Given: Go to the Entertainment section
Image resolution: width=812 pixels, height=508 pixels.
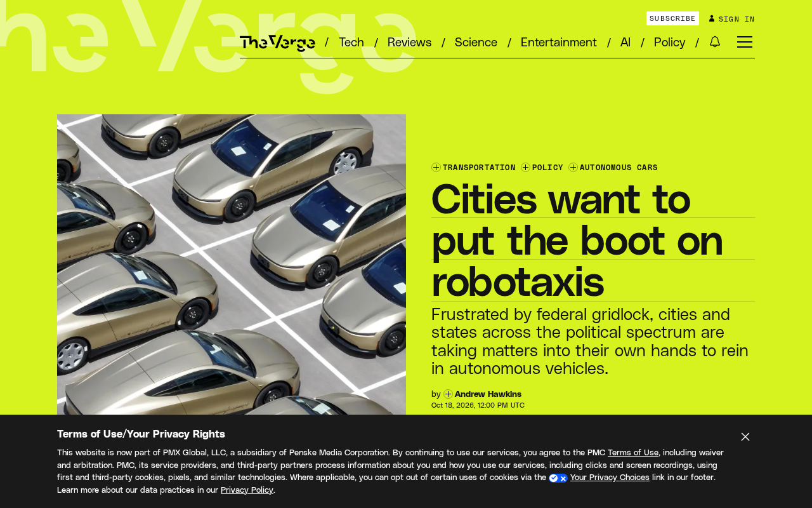Looking at the screenshot, I should click(559, 43).
